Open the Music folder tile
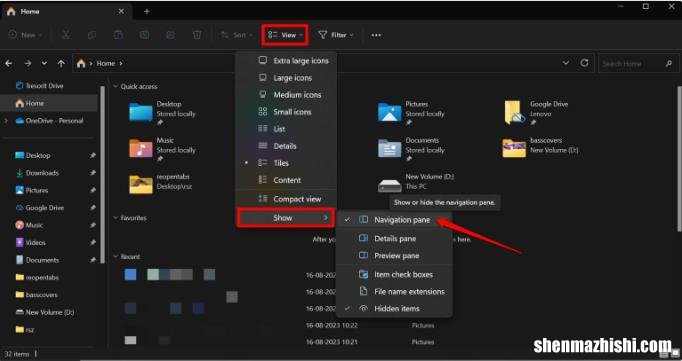Image resolution: width=682 pixels, height=361 pixels. coord(163,149)
